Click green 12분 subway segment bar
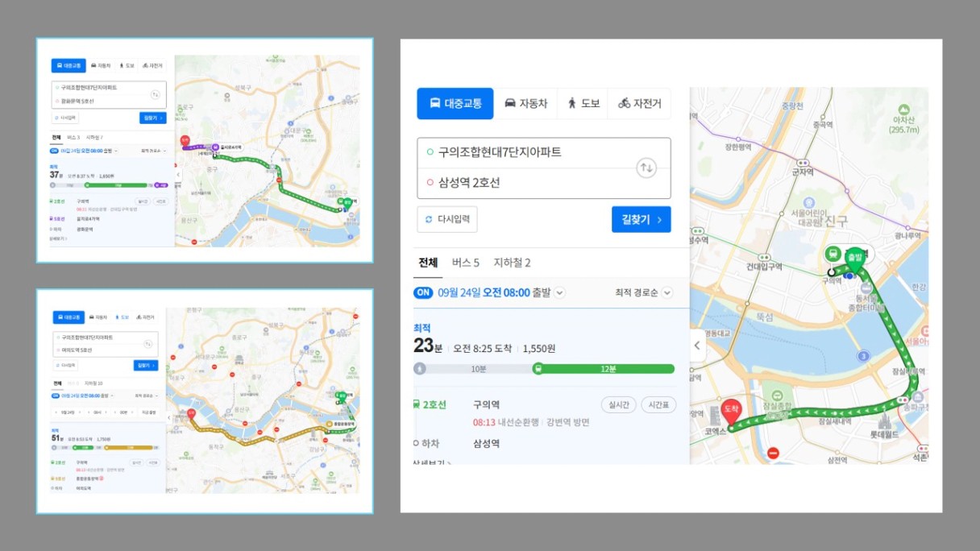The height and width of the screenshot is (551, 980). 603,369
